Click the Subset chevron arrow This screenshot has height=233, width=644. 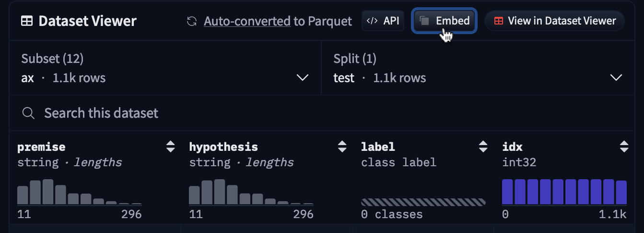303,78
